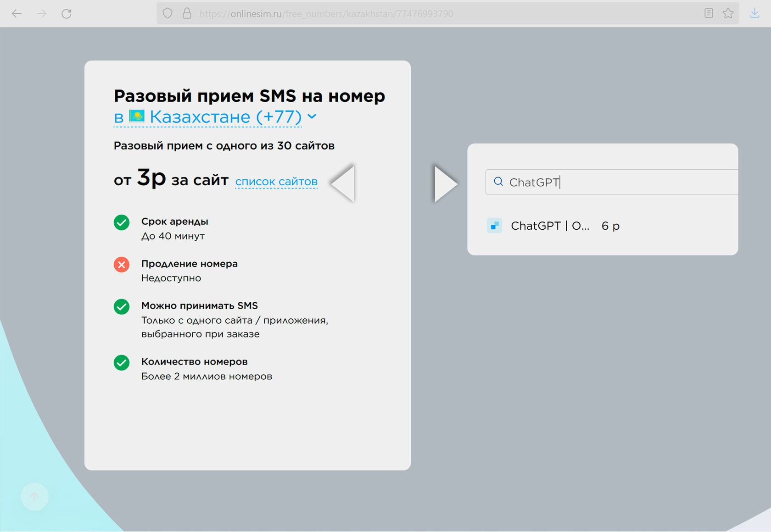
Task: Open the shield tracking protection icon
Action: (168, 13)
